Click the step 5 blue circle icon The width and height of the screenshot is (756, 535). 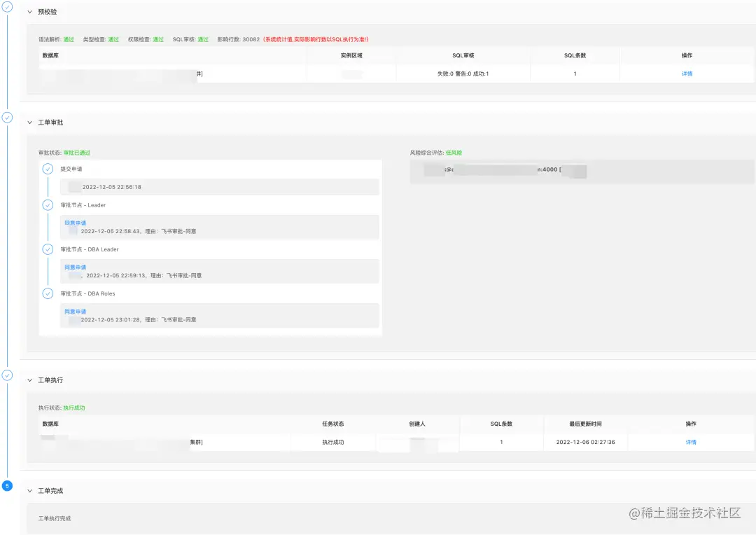click(x=7, y=486)
